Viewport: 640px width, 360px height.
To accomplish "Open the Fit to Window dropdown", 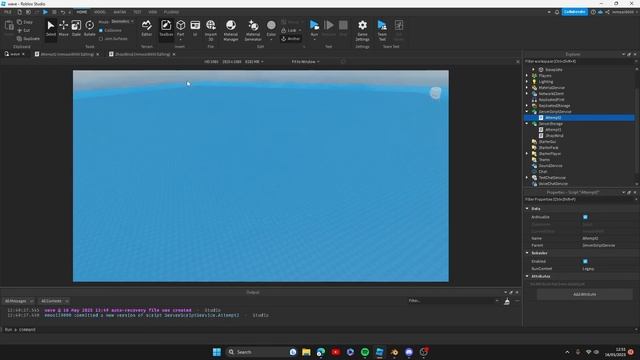I will pos(305,62).
